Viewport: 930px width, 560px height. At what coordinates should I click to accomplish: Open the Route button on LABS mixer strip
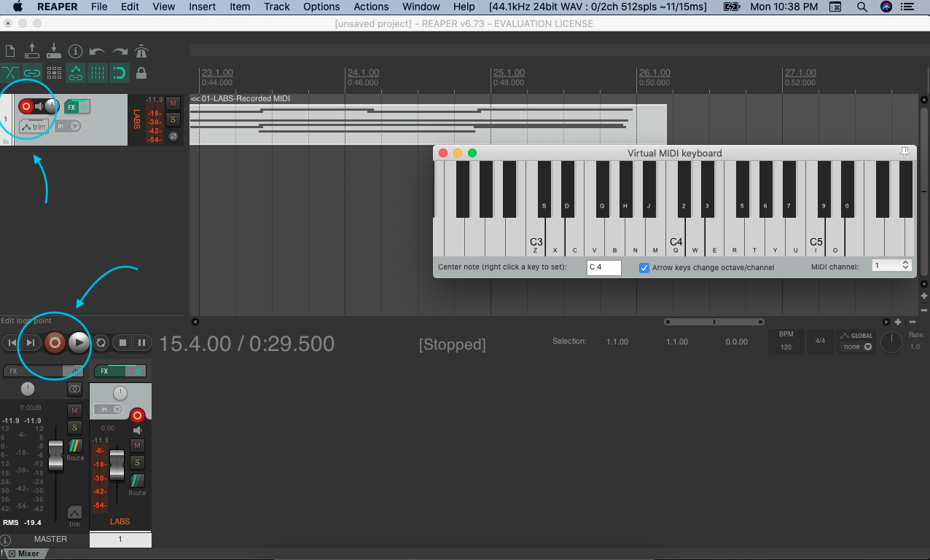tap(137, 484)
